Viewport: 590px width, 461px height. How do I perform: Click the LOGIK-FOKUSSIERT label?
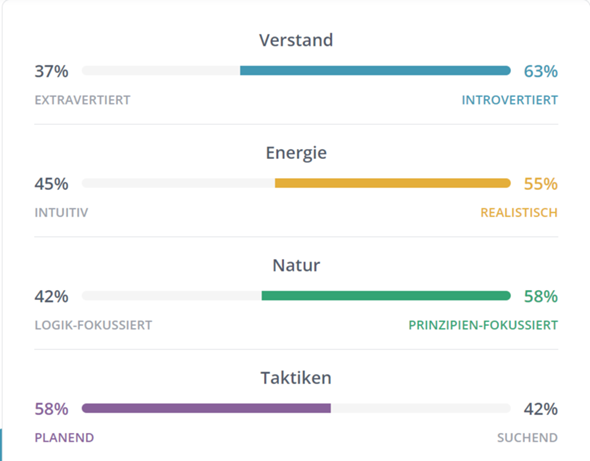pos(93,325)
